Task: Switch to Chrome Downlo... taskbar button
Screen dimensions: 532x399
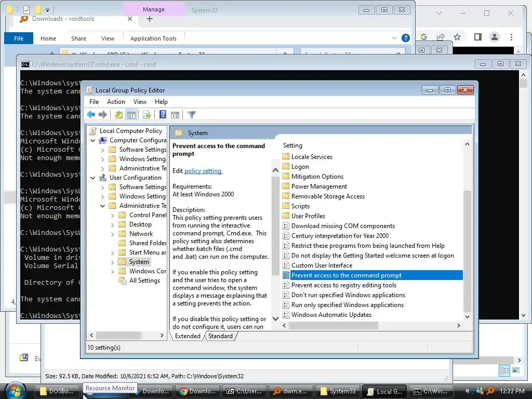Action: pos(197,391)
